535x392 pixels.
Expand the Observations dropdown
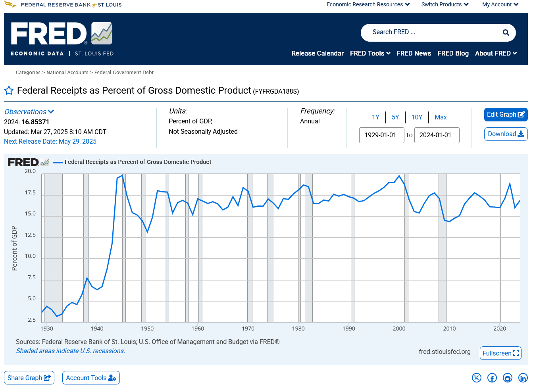point(29,112)
